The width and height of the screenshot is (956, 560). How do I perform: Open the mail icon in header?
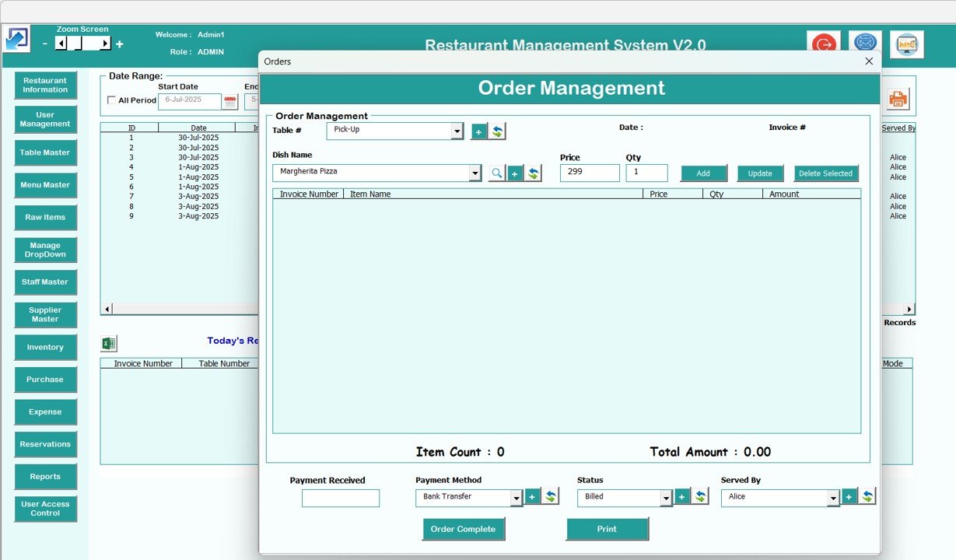[865, 44]
